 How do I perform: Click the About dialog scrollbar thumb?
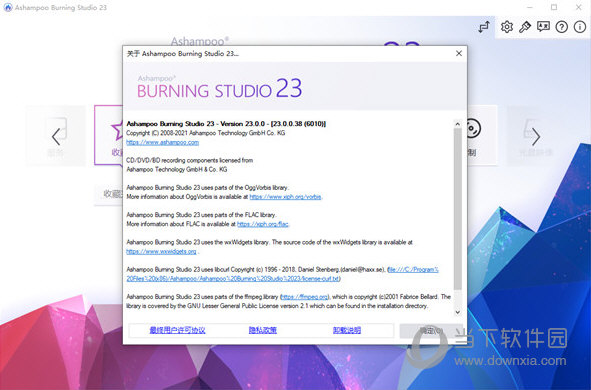[x=458, y=209]
